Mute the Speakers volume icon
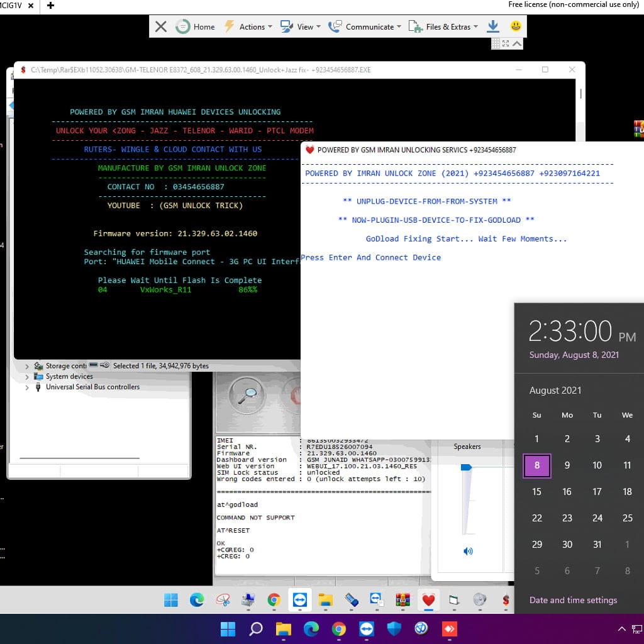This screenshot has height=644, width=644. pyautogui.click(x=468, y=551)
